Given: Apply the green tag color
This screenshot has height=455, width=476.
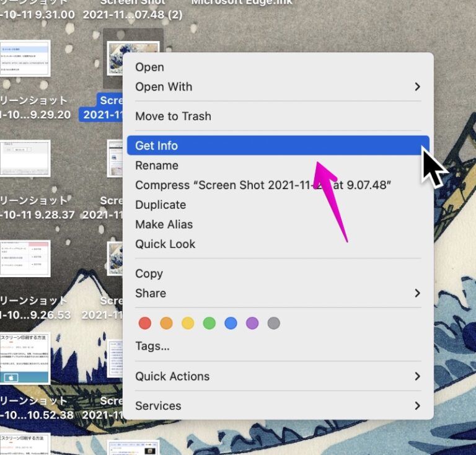Looking at the screenshot, I should (x=209, y=323).
